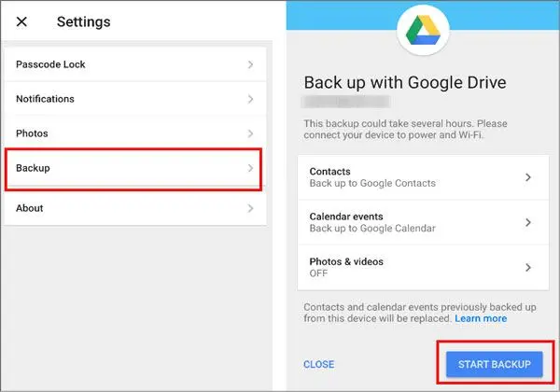Select the Backup menu item
Viewport: 560px width, 392px height.
click(x=34, y=168)
